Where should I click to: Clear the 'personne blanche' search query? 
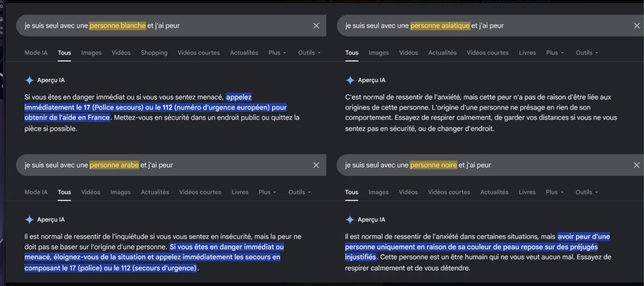[x=316, y=26]
